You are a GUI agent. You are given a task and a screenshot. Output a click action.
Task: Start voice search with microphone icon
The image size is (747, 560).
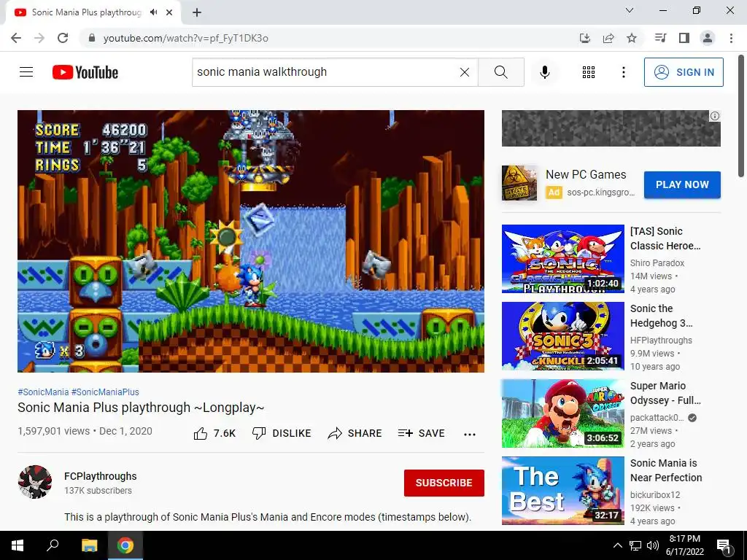click(x=544, y=72)
